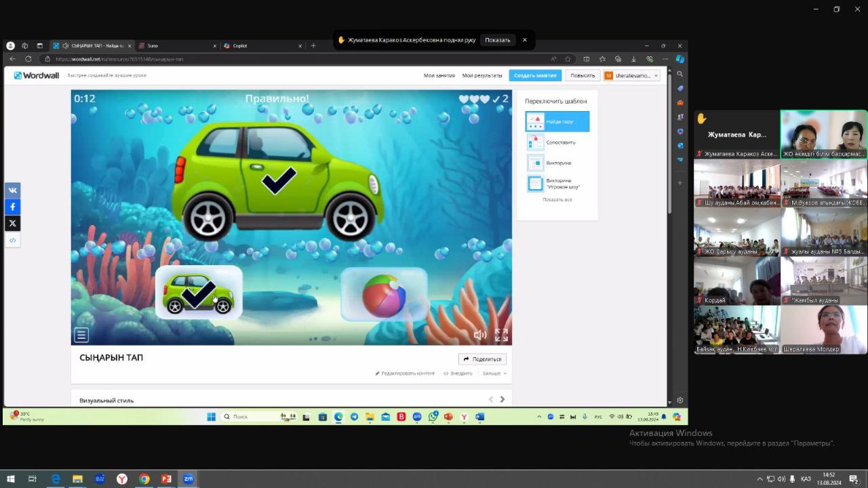Open the shared browser's new tab button
Viewport: 868px width, 488px height.
coord(313,45)
